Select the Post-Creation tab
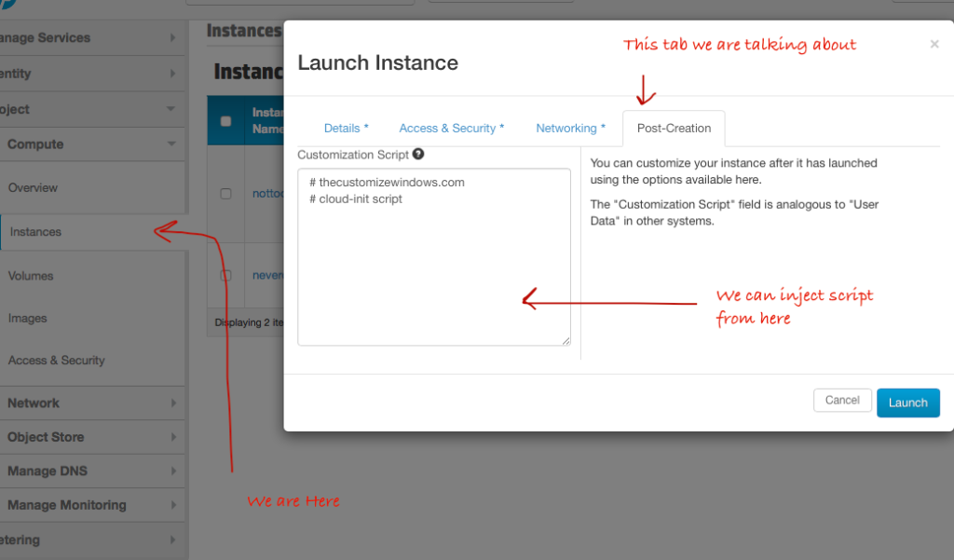The height and width of the screenshot is (560, 954). (x=674, y=129)
